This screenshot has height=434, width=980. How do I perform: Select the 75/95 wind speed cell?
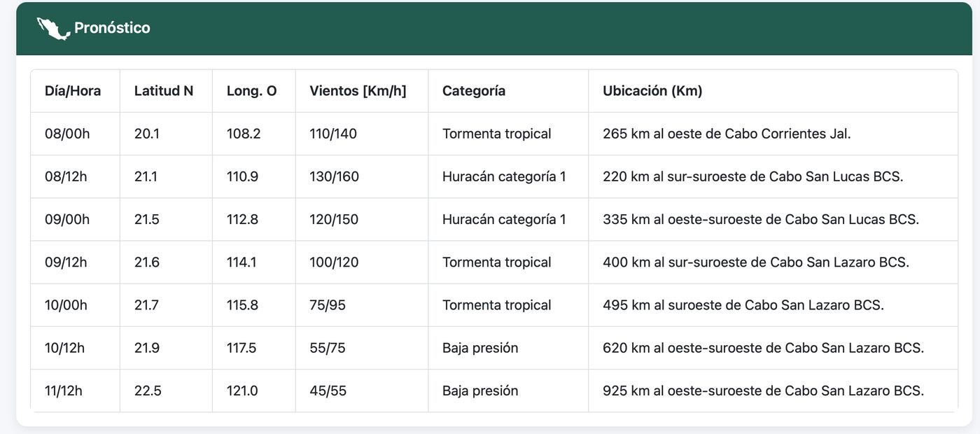click(x=328, y=305)
